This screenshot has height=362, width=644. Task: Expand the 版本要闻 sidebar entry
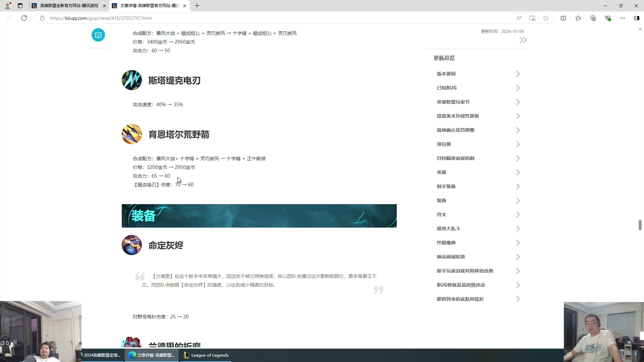[518, 74]
